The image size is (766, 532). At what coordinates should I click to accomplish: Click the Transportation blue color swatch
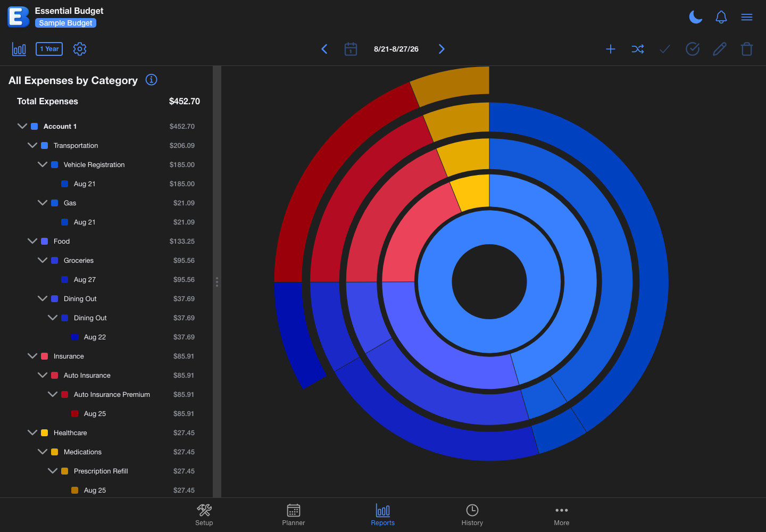pos(45,145)
